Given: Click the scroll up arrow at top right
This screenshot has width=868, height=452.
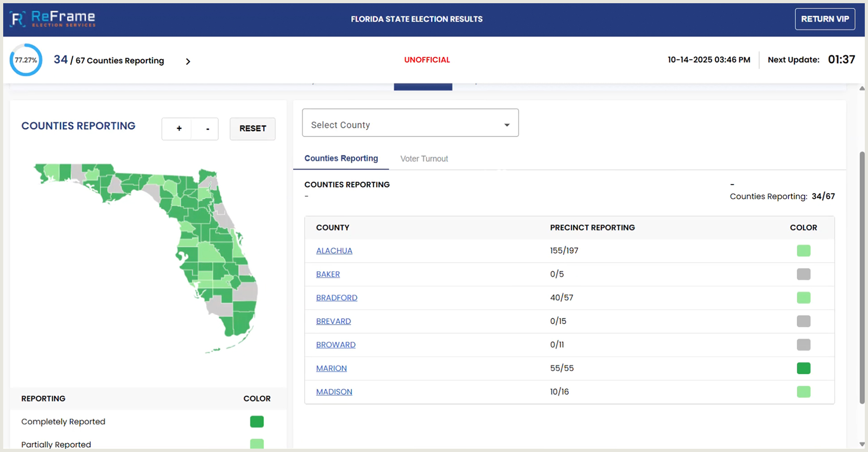Looking at the screenshot, I should [x=862, y=88].
